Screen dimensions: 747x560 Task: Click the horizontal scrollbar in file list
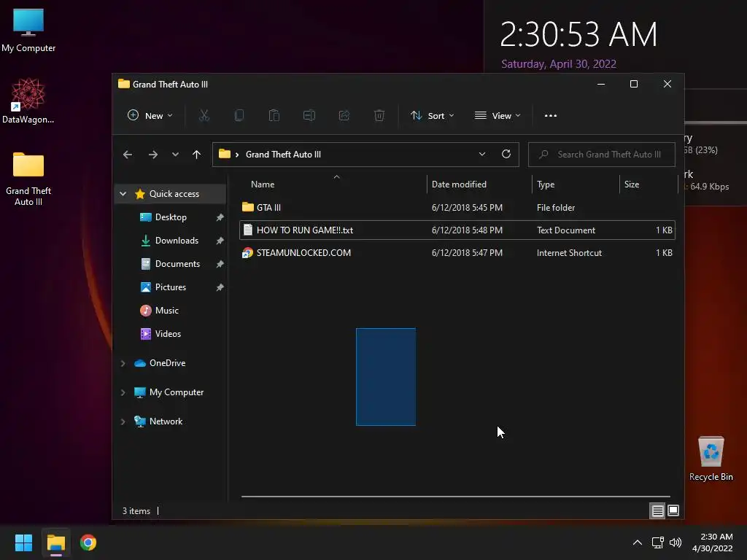coord(455,496)
